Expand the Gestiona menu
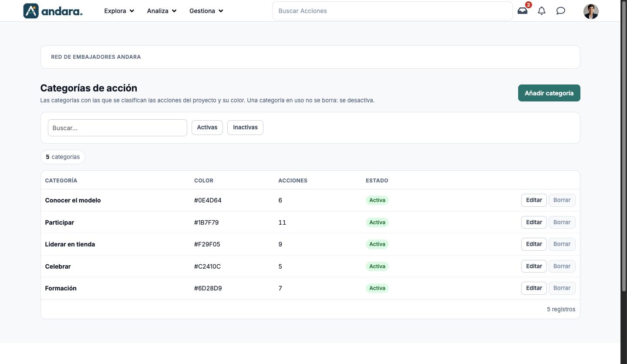This screenshot has width=627, height=364. [x=206, y=11]
